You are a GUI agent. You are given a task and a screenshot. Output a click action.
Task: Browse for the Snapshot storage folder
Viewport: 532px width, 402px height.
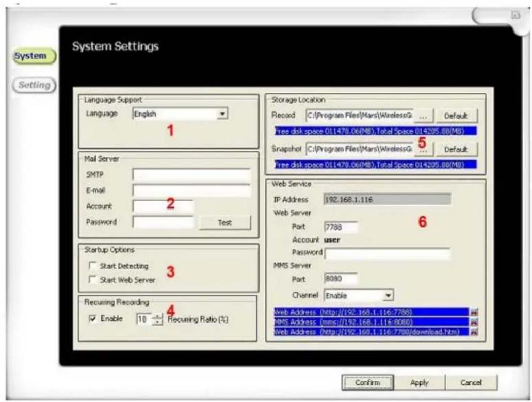coord(422,150)
